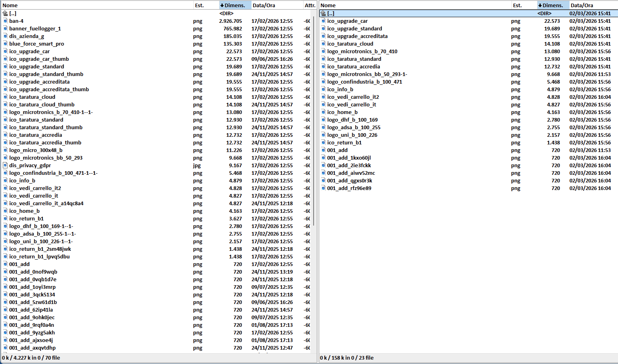
Task: Select banner_fuellogger_1 in left panel
Action: (x=35, y=28)
